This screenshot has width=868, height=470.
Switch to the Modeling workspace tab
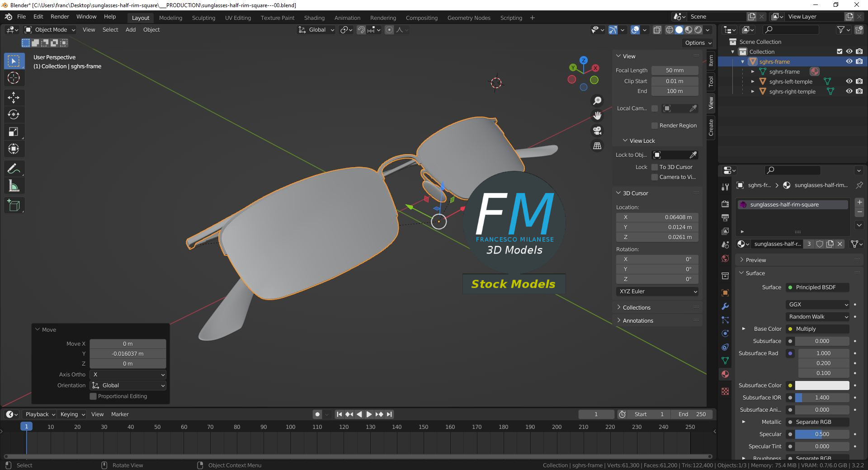point(170,18)
